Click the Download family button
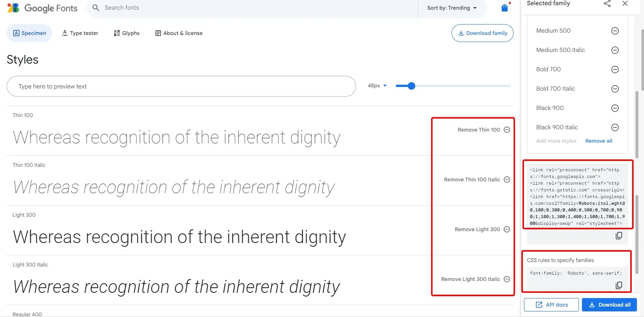The image size is (644, 317). point(482,33)
